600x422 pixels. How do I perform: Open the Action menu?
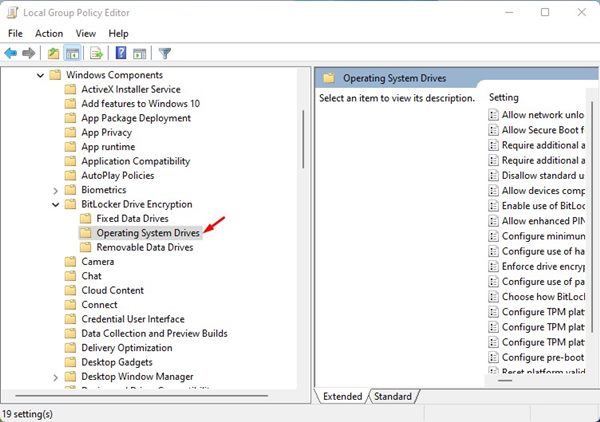coord(49,33)
